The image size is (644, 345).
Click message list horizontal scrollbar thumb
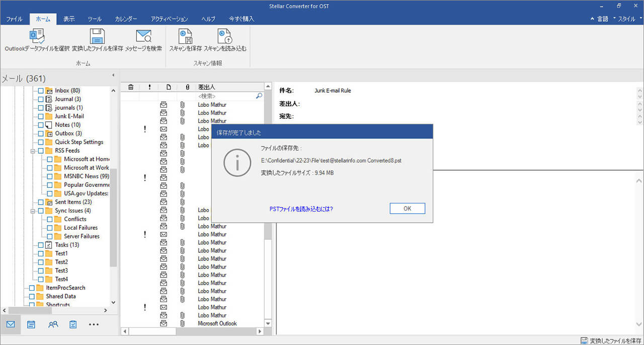point(152,331)
